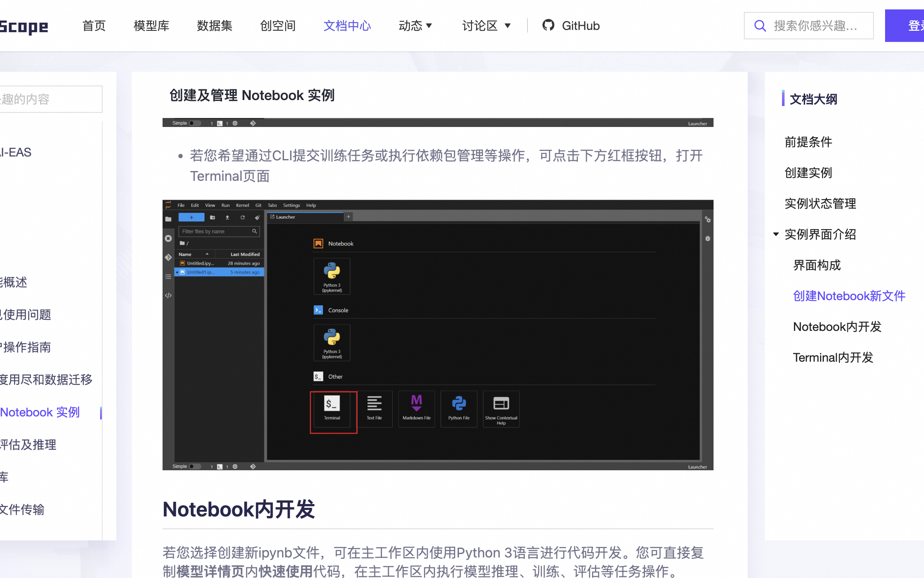Open the Notebook 实例 sidebar item
The image size is (924, 578).
point(40,412)
